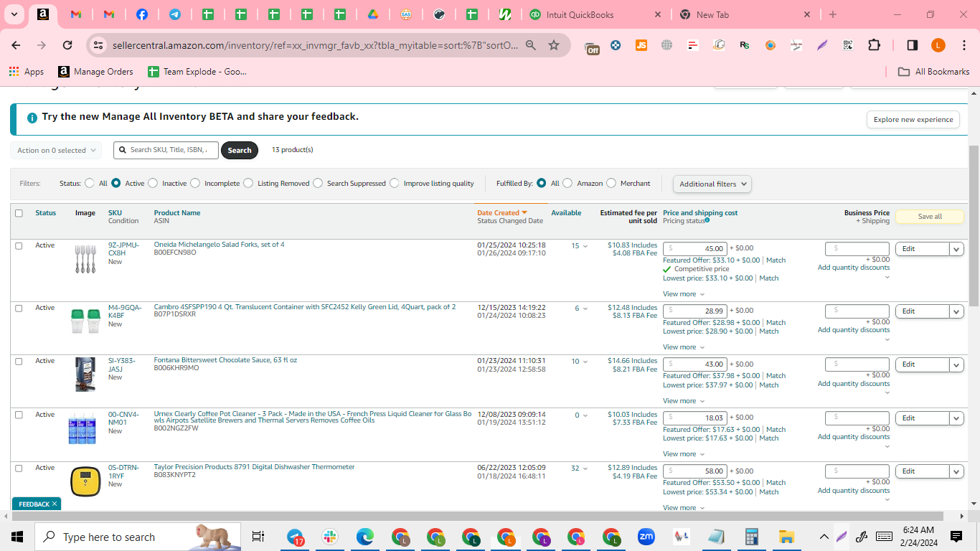This screenshot has height=551, width=980.
Task: Open the Edit dropdown arrow for Cambro container
Action: [x=956, y=311]
